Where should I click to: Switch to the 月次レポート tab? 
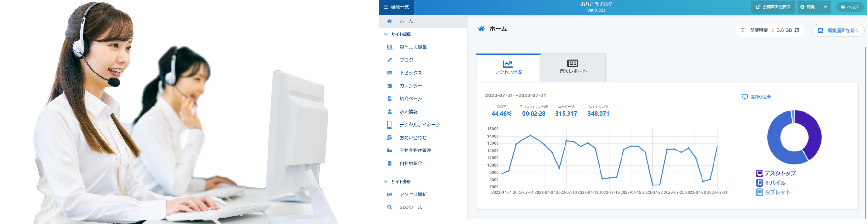pos(573,67)
